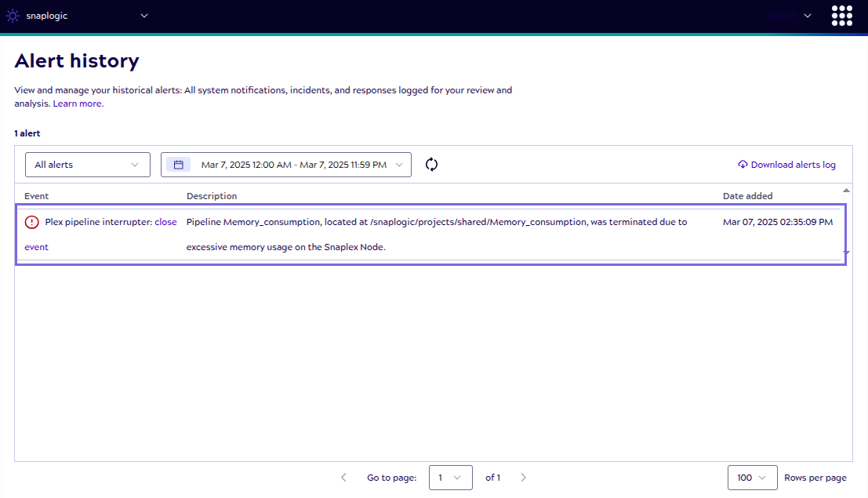Open the All alerts filter dropdown

pyautogui.click(x=87, y=165)
